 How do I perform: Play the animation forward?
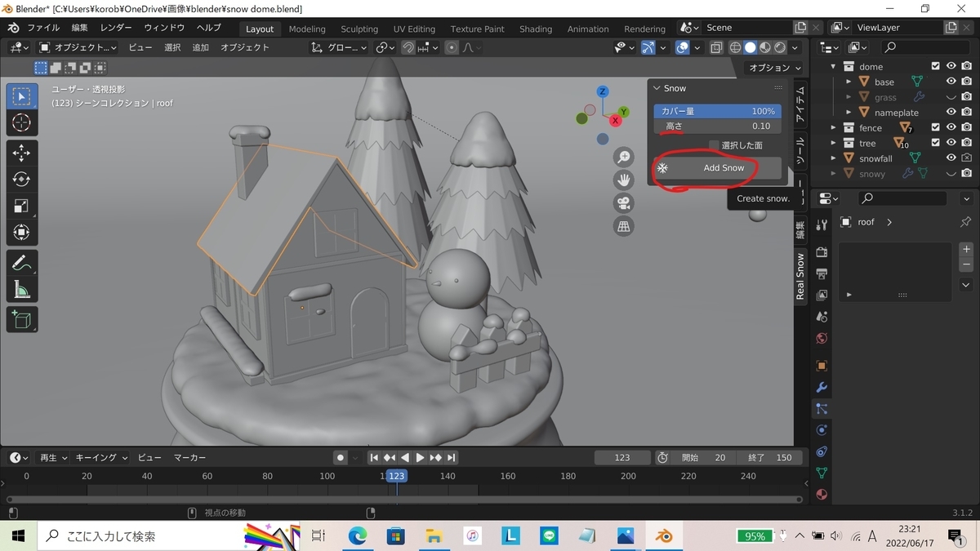click(420, 458)
